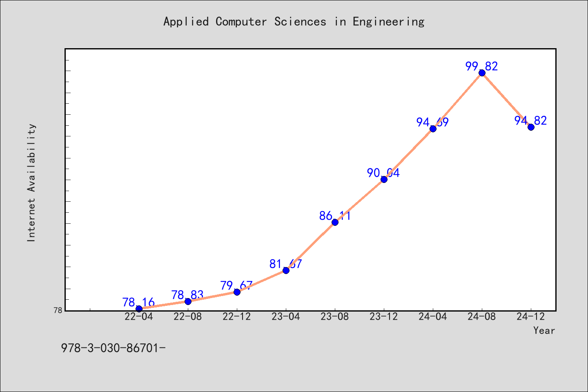Click x-axis tick label 24-08
The width and height of the screenshot is (588, 392).
[482, 317]
